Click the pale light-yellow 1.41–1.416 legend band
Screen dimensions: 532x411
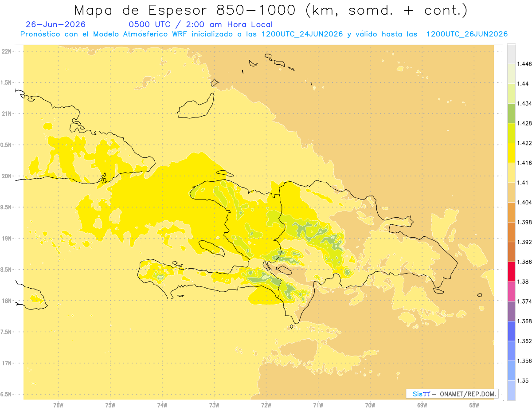511,172
